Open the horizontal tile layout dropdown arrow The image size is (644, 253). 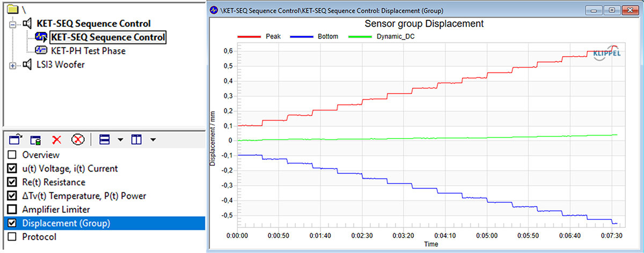tap(120, 140)
